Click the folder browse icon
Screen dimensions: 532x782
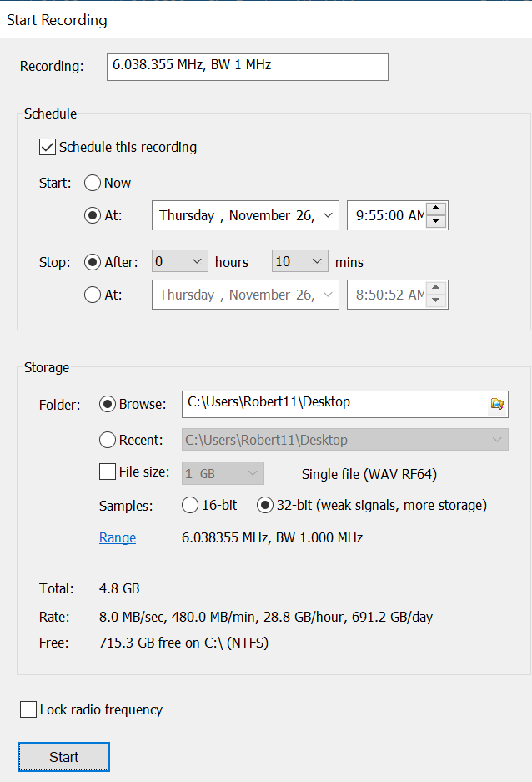(x=497, y=403)
